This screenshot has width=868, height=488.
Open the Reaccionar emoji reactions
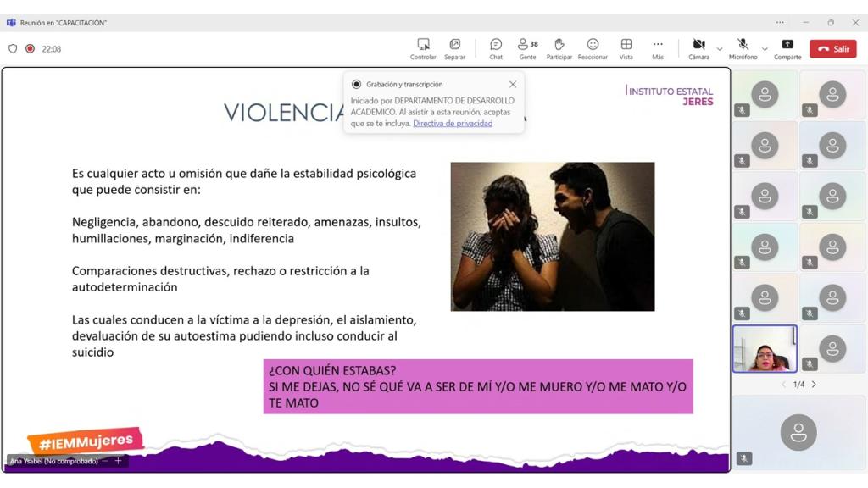coord(593,48)
